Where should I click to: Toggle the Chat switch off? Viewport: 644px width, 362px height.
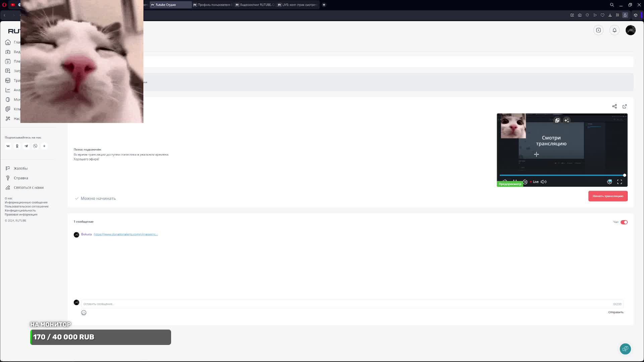point(624,222)
